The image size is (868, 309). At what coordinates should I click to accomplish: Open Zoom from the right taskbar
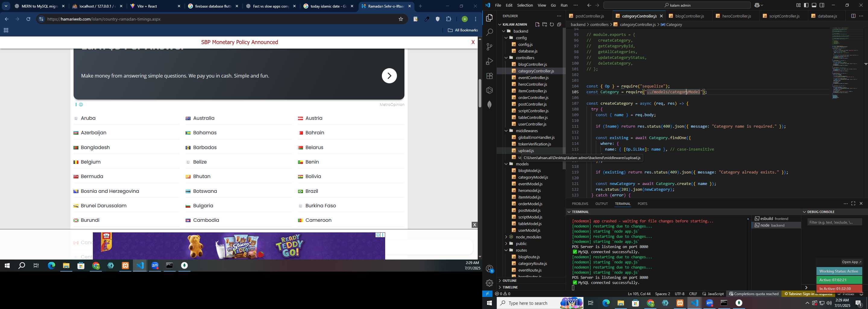point(709,303)
